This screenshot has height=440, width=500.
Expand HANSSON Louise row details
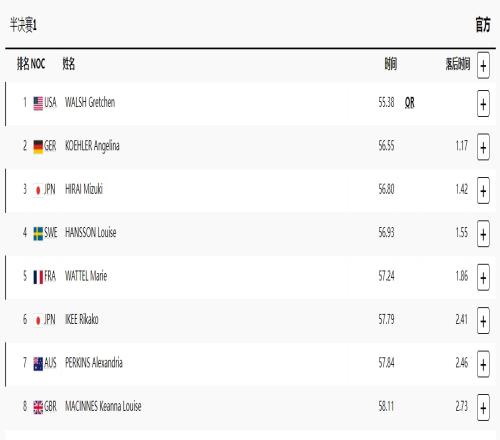tap(483, 234)
